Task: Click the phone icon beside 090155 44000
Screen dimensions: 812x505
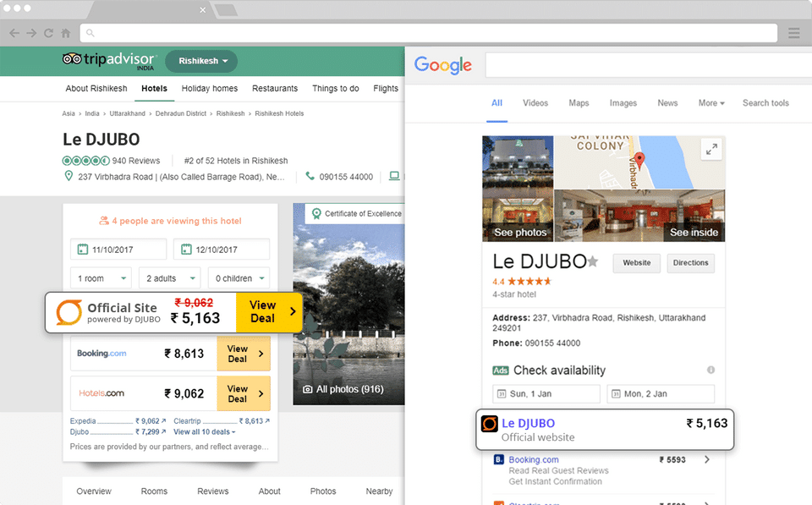Action: click(310, 176)
